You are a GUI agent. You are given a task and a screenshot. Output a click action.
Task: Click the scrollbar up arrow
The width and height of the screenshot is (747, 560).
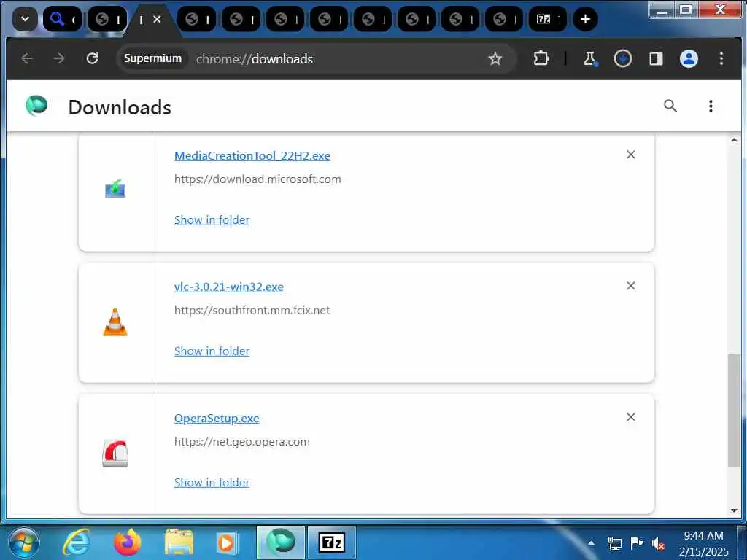(x=734, y=139)
